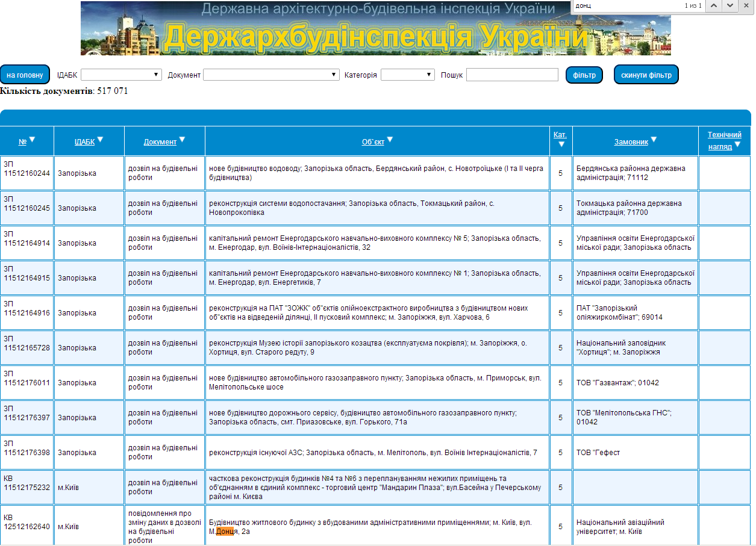This screenshot has height=546, width=756.
Task: Click the highlighted "Донц" search match
Action: (x=225, y=532)
